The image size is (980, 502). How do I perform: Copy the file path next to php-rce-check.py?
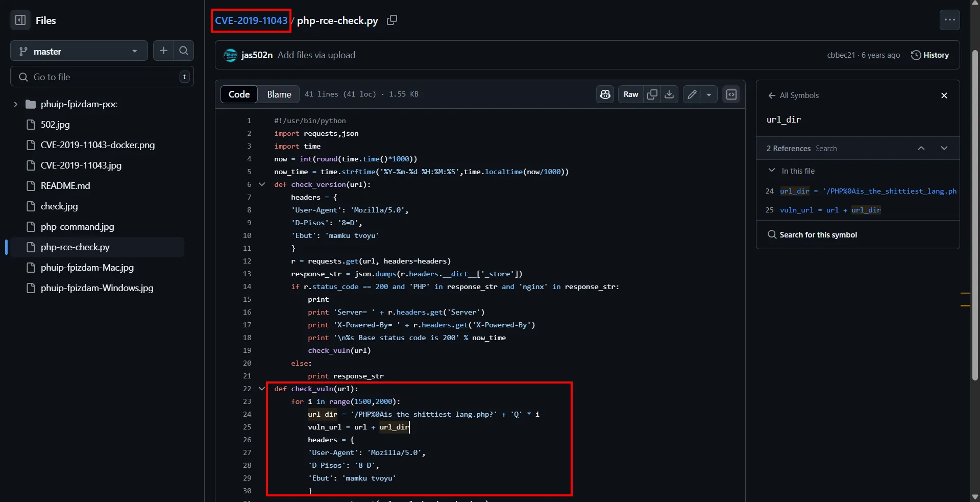392,20
